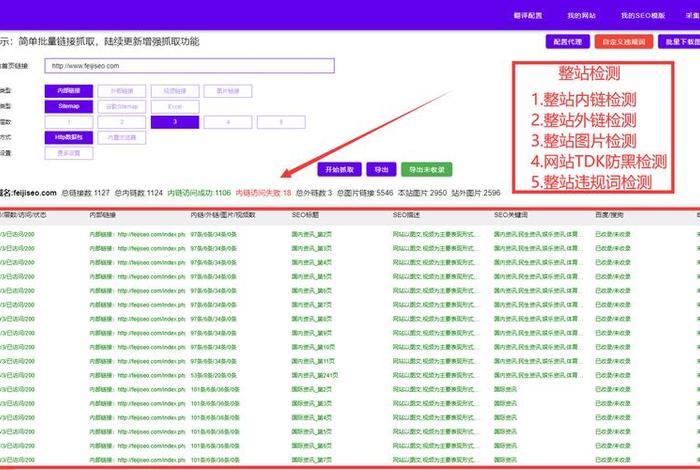700x470 pixels.
Task: Click the 国际资讯_第2页 title cell
Action: [x=312, y=390]
